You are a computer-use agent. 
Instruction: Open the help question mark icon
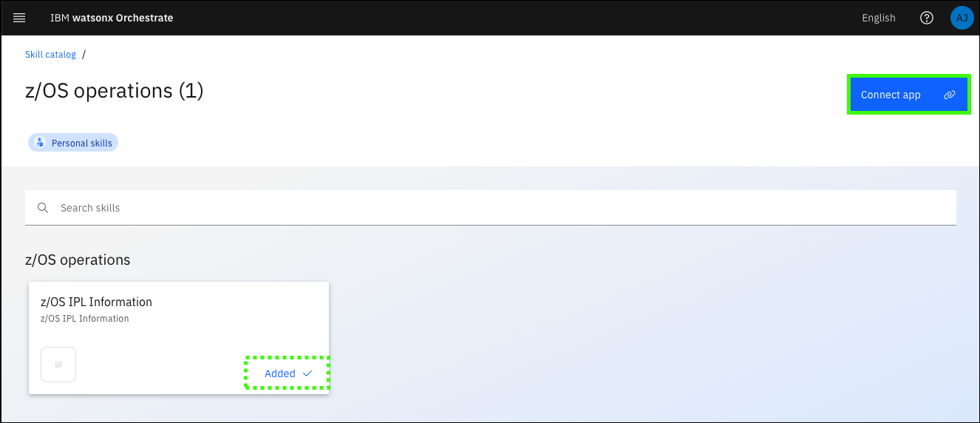click(x=927, y=18)
